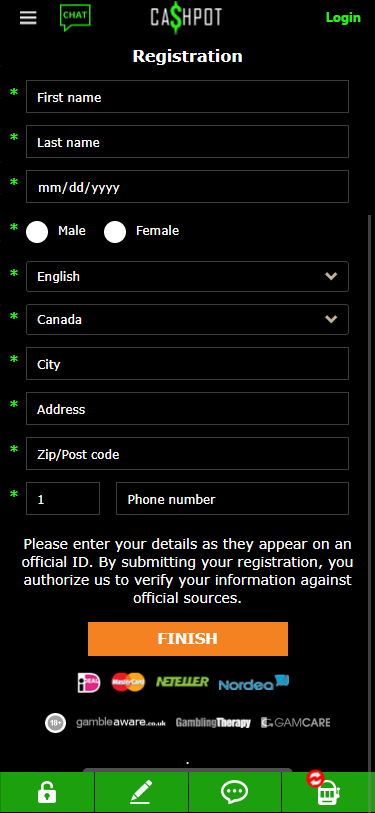Click the GamCare logo
Viewport: 375px width, 813px height.
pyautogui.click(x=296, y=722)
